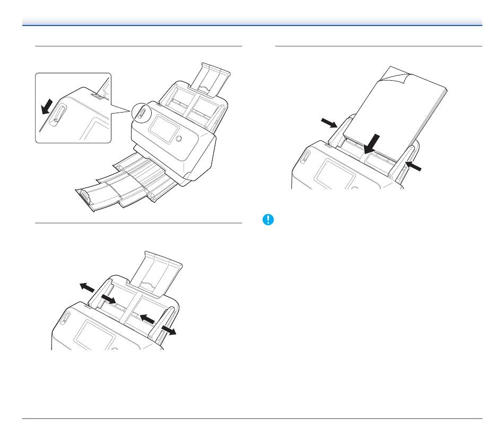Click the inward arrow beside the empty tray's left guide

point(108,299)
